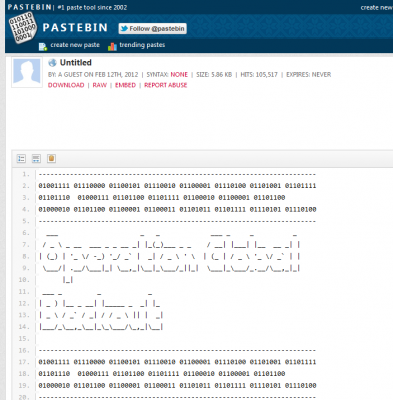Click the create new link at top right
This screenshot has height=400, width=393.
(x=377, y=7)
